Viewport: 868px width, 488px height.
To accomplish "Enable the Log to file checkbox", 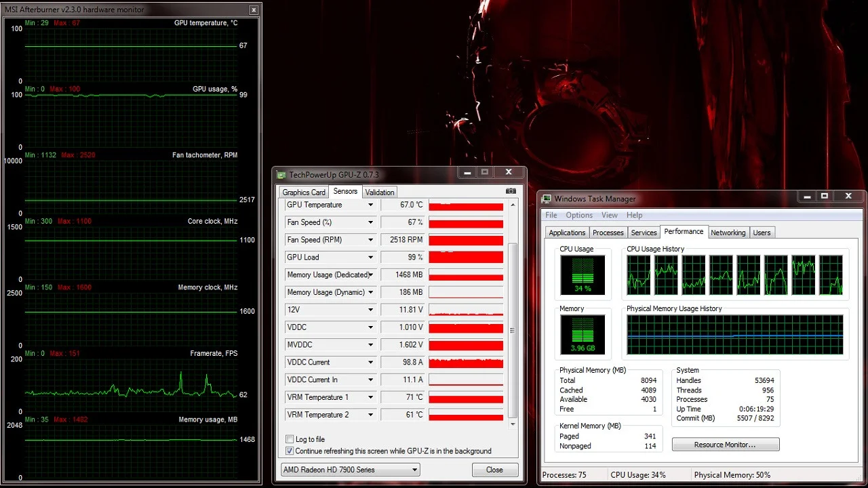I will click(x=290, y=439).
